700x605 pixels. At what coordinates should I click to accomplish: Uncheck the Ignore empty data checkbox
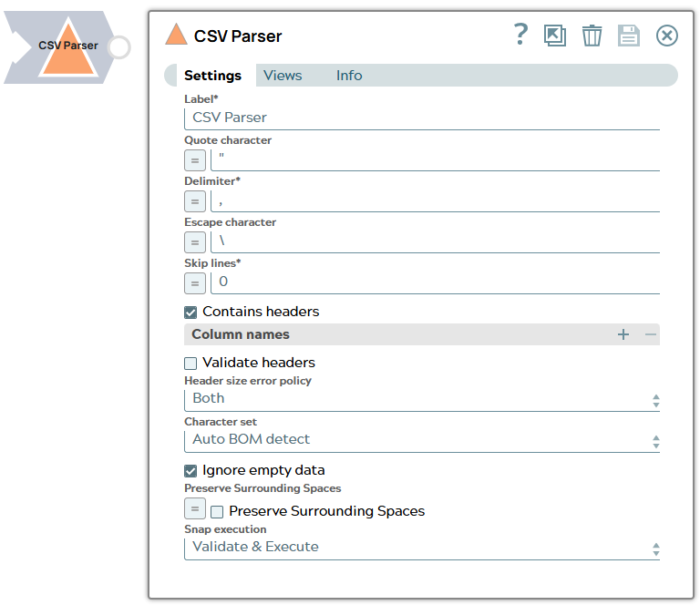[190, 471]
